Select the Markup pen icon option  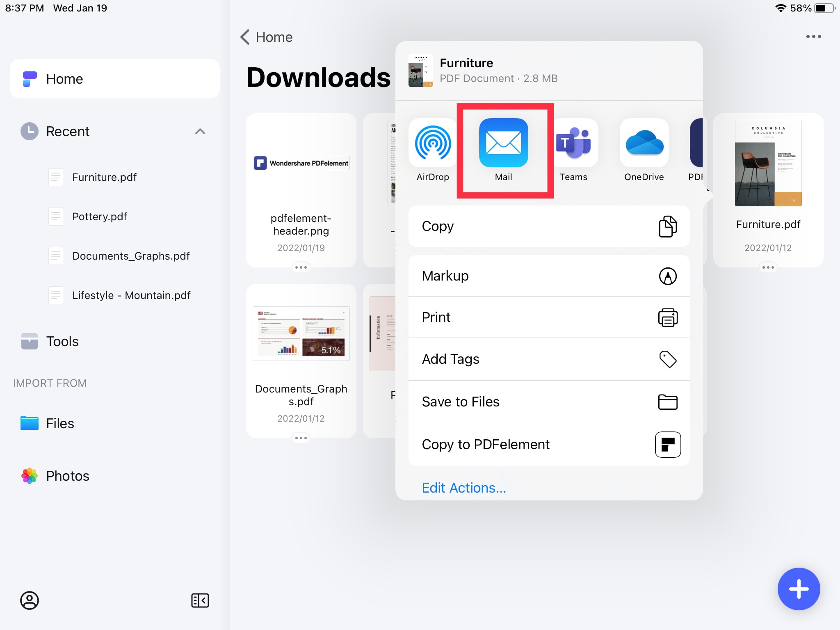pos(668,275)
